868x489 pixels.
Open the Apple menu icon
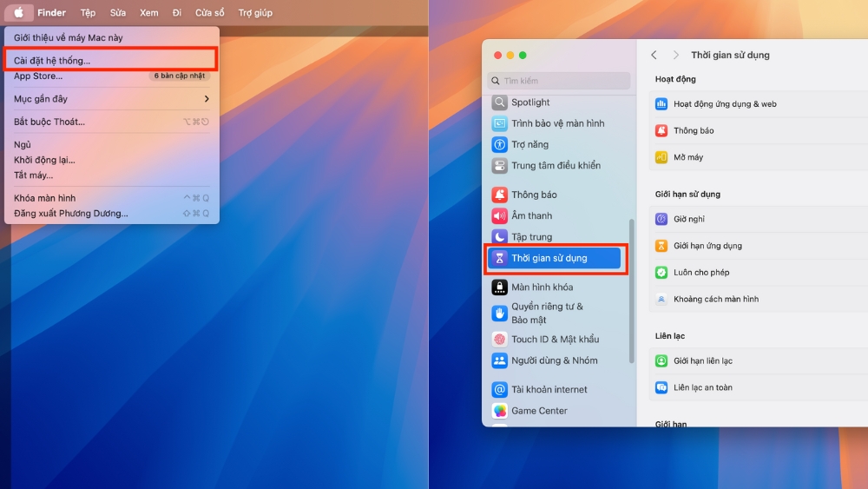18,12
